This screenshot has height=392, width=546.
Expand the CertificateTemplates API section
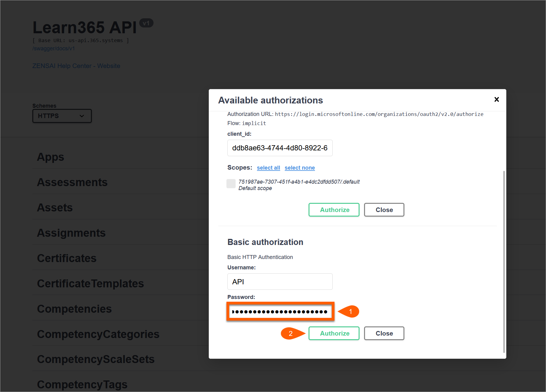click(x=90, y=283)
